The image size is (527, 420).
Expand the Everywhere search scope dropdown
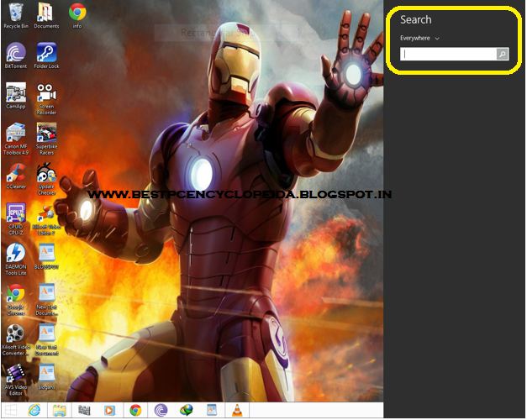(419, 39)
